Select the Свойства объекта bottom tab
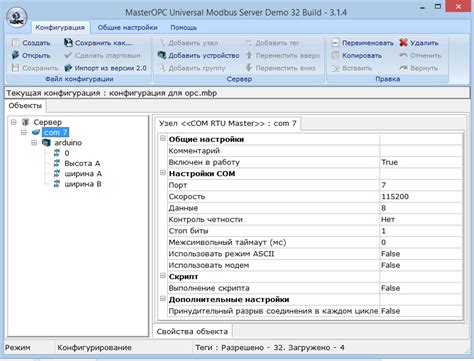This screenshot has height=361, width=474. tap(192, 331)
